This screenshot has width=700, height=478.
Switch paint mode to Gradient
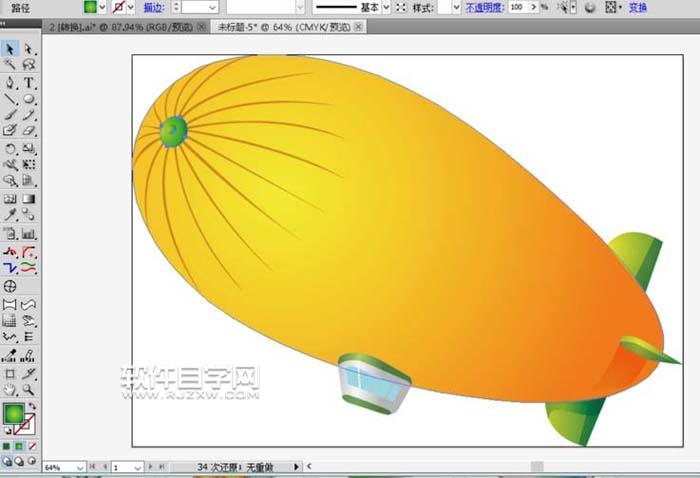point(19,445)
